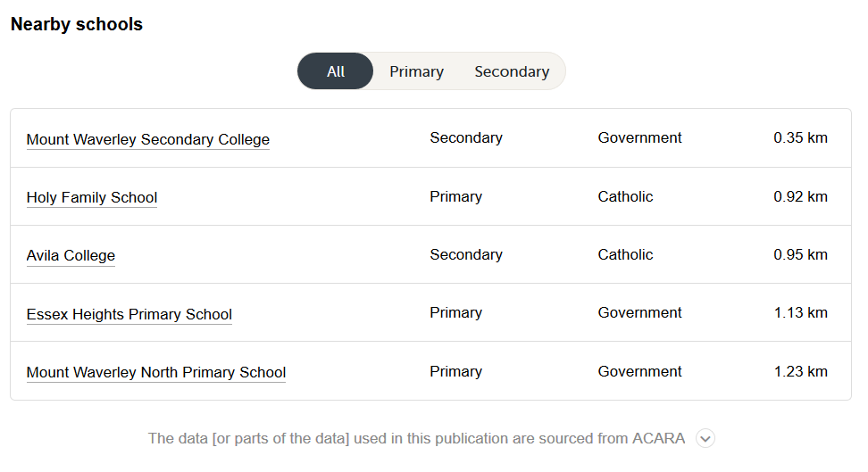Open Mount Waverley Secondary College link

[x=148, y=139]
